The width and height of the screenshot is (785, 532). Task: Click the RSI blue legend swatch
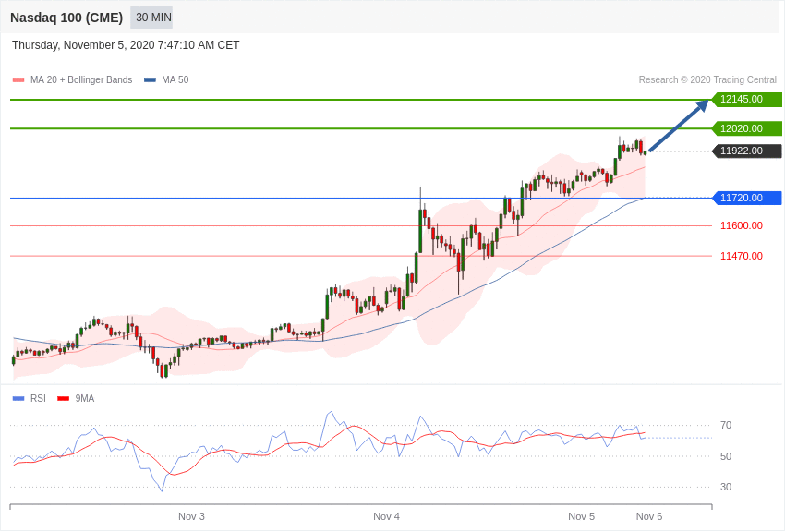18,398
